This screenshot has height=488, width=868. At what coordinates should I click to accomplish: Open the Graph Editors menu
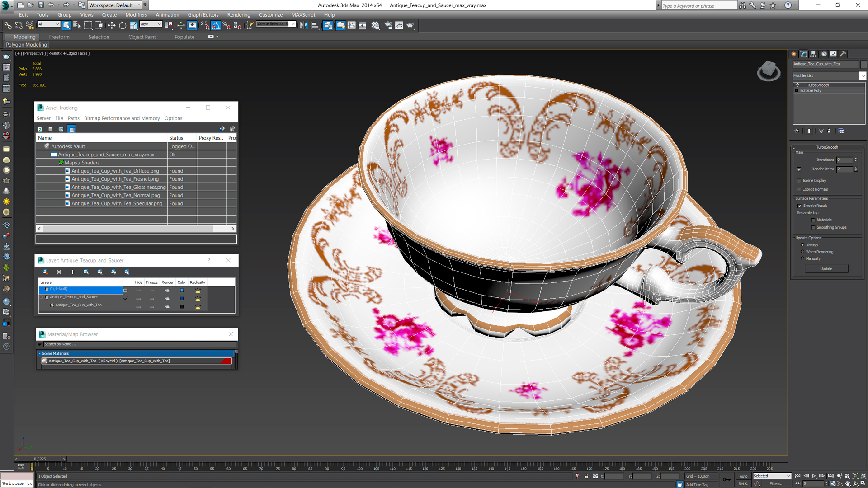(203, 15)
